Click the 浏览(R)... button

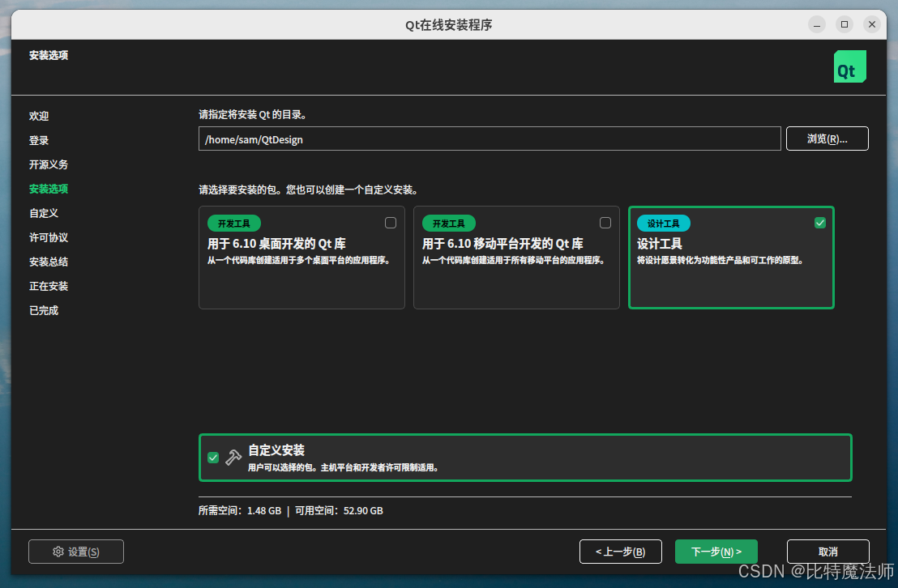point(827,138)
